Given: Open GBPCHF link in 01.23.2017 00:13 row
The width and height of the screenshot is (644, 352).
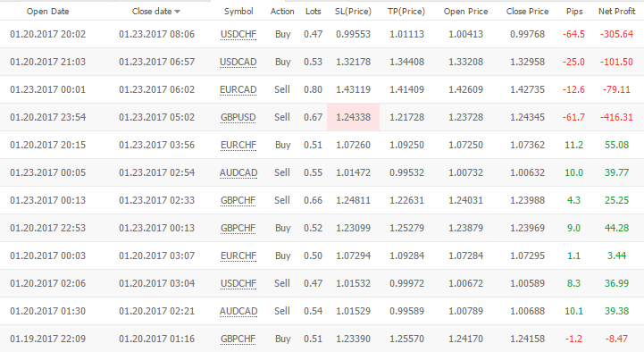Looking at the screenshot, I should click(238, 200).
